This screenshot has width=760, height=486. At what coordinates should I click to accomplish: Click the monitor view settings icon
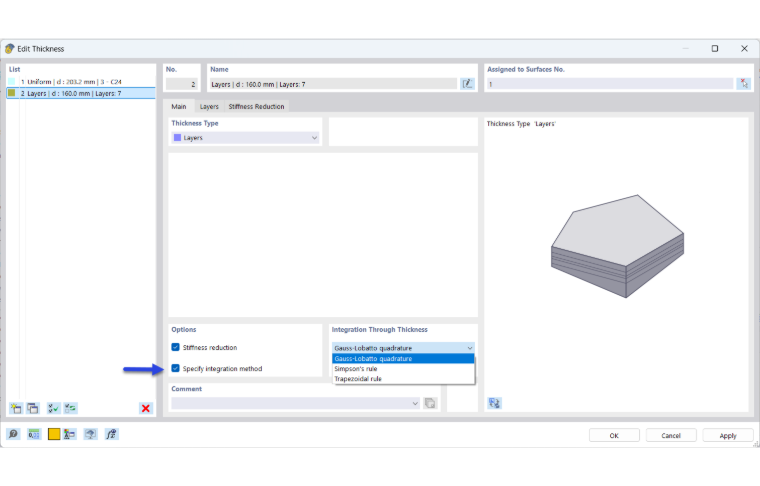[x=90, y=434]
